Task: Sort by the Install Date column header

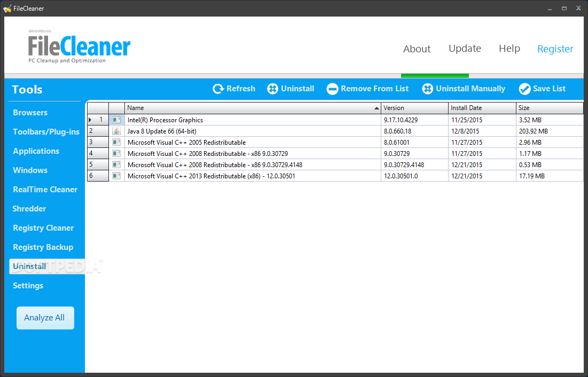Action: pyautogui.click(x=482, y=108)
